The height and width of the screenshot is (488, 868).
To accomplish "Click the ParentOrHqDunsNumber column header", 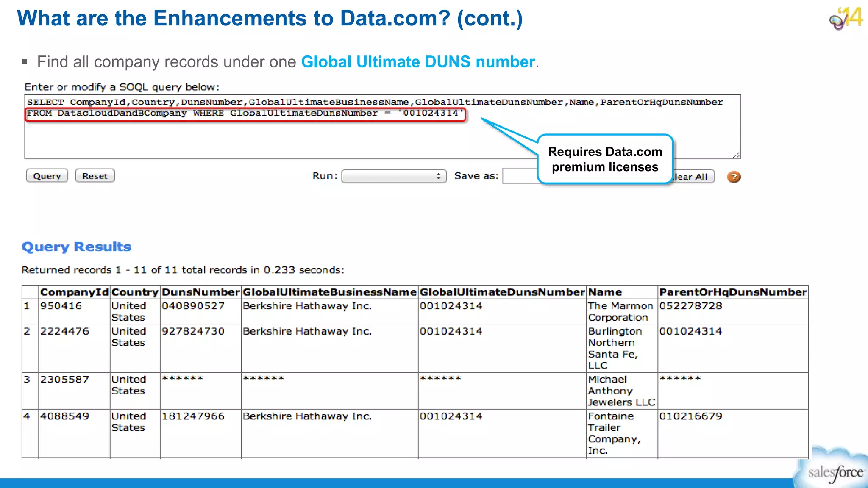I will [x=733, y=292].
